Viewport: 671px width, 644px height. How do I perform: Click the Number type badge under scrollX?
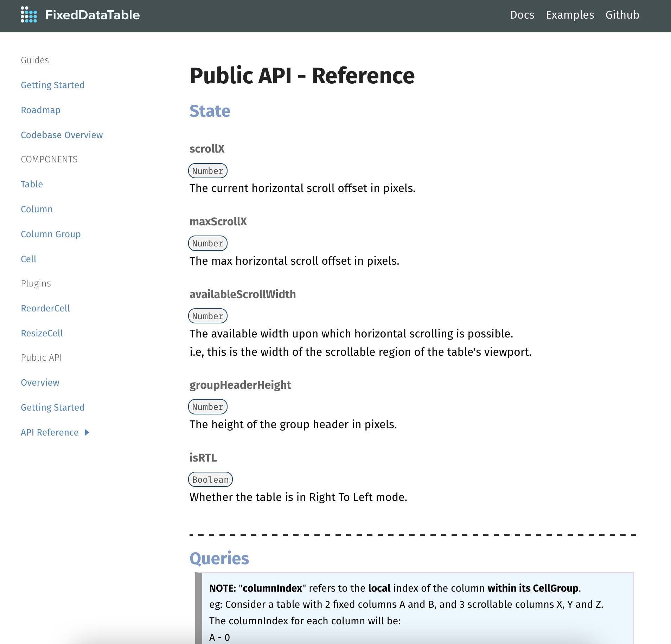(208, 171)
